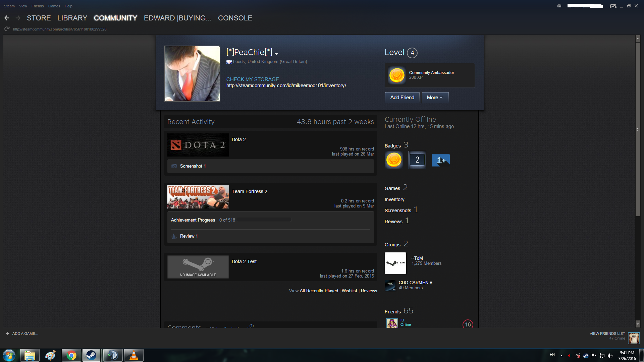Expand the PeaChie name history arrow
The width and height of the screenshot is (644, 362).
point(276,54)
